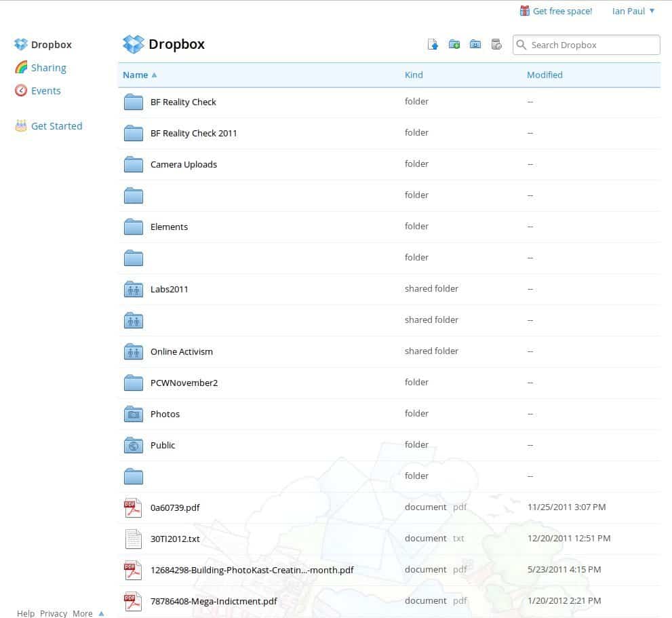The height and width of the screenshot is (618, 672).
Task: Click the text file icon for 30TI2012.txt
Action: (134, 539)
